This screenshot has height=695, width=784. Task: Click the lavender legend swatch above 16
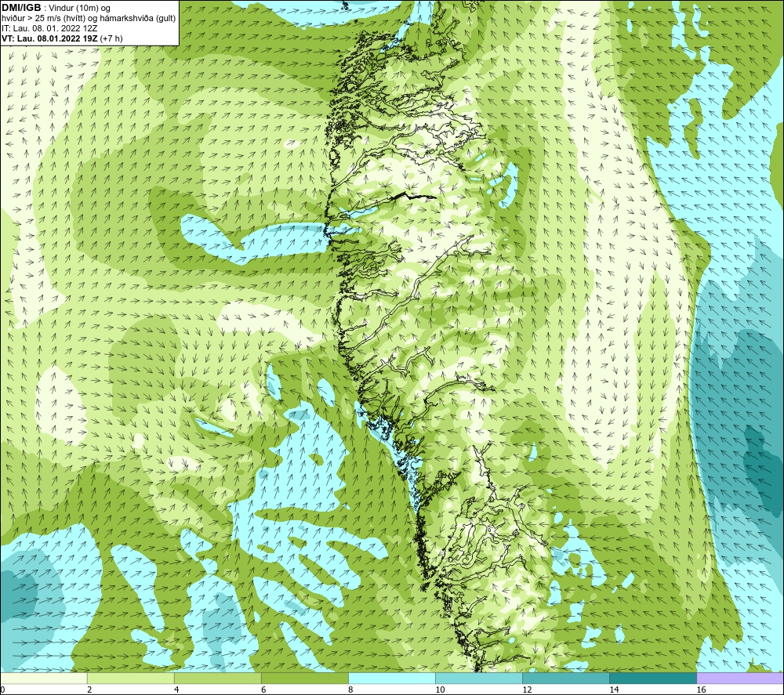point(740,678)
